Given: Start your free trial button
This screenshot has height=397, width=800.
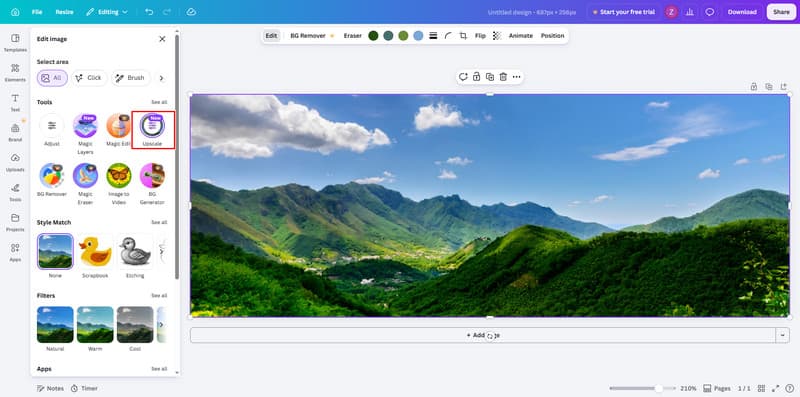Looking at the screenshot, I should point(623,12).
